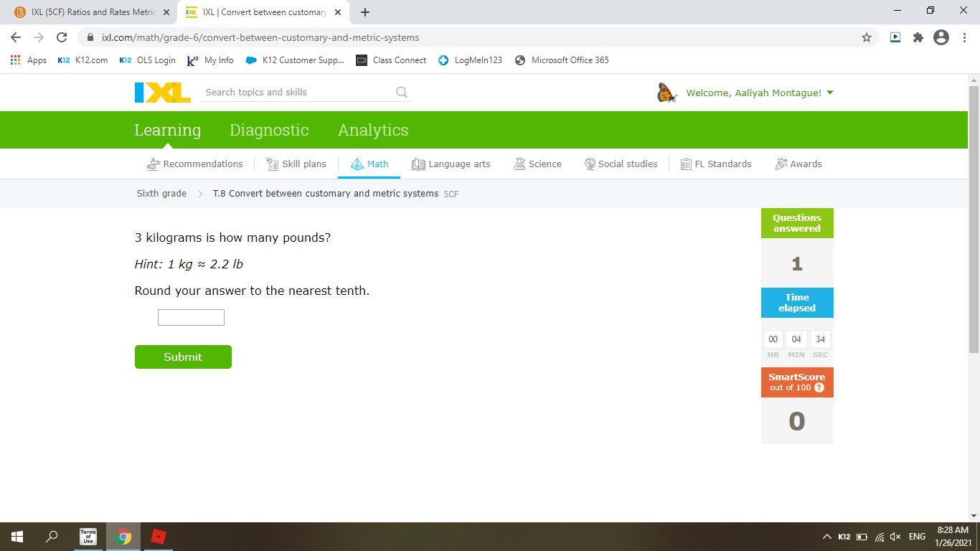980x551 pixels.
Task: Open the taskbar clock and date
Action: coord(953,537)
